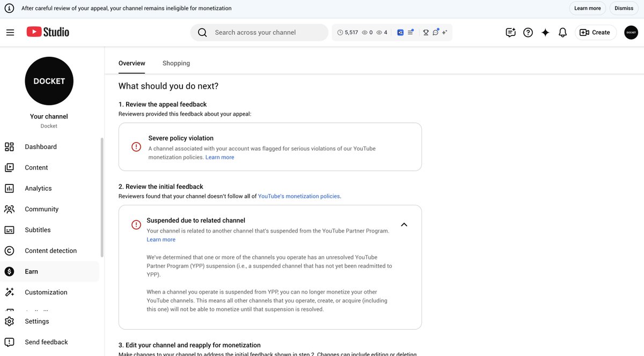Click the Docket name under Your channel
644x356 pixels.
click(49, 126)
